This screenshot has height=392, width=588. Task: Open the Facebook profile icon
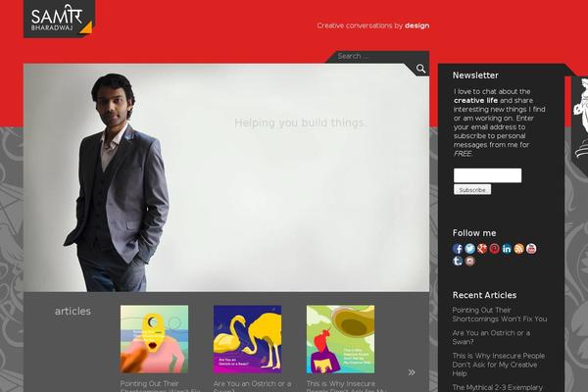457,249
